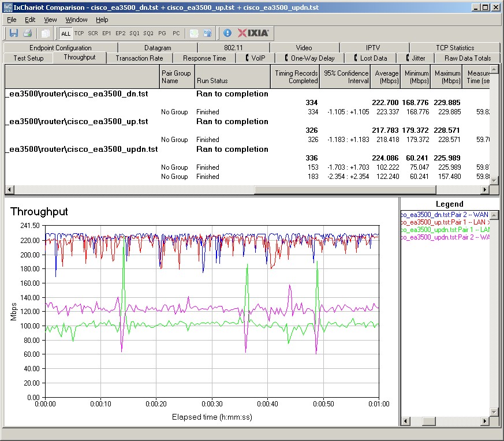This screenshot has height=441, width=504.
Task: Switch to the Video tab
Action: pyautogui.click(x=304, y=47)
